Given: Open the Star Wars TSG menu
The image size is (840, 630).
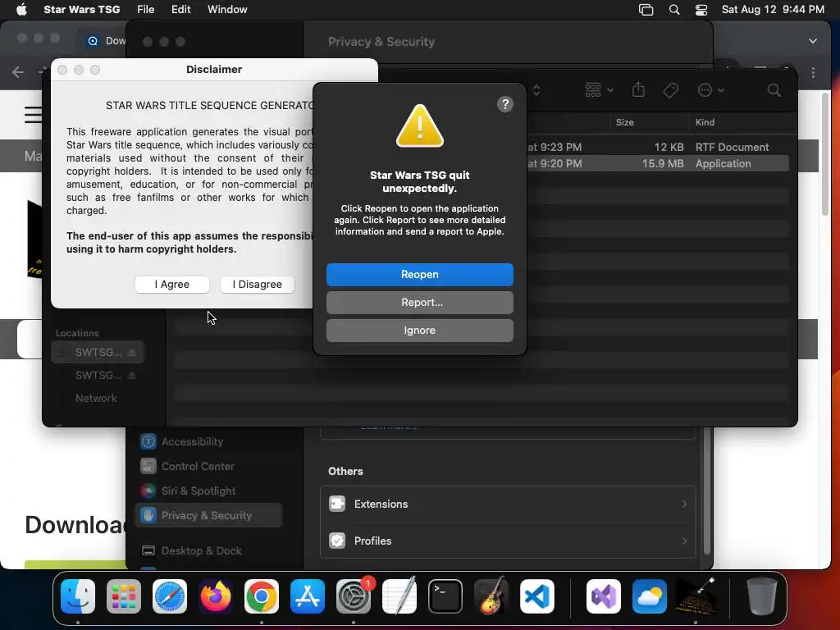Looking at the screenshot, I should tap(81, 9).
